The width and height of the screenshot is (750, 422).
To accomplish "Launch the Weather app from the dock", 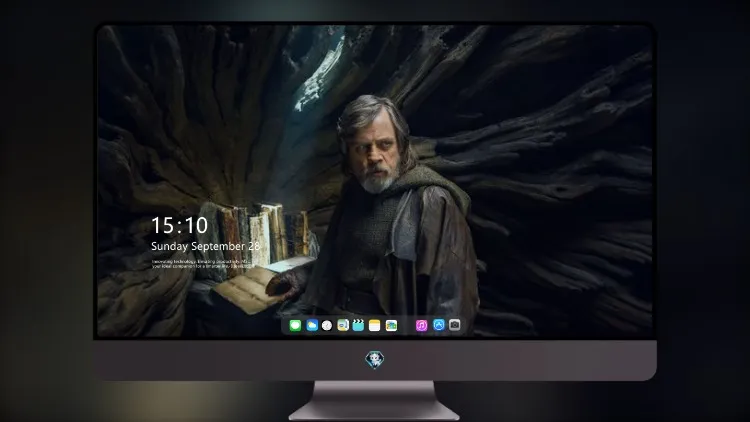I will (312, 325).
